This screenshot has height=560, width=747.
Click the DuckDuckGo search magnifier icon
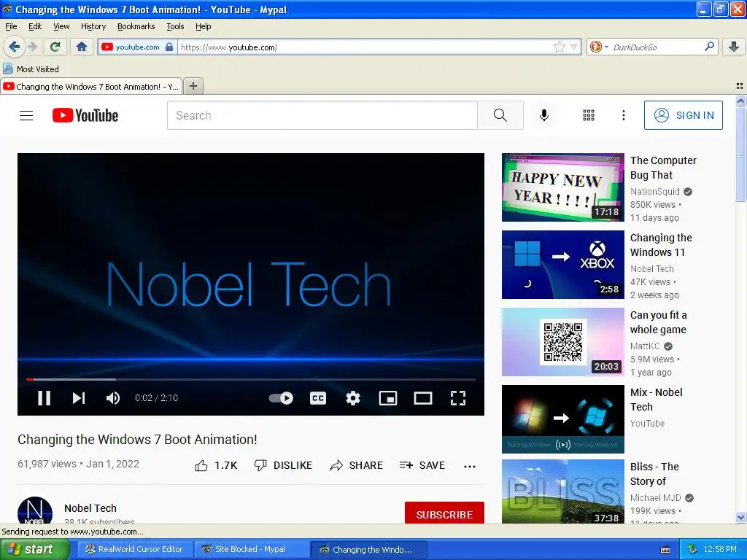tap(709, 47)
